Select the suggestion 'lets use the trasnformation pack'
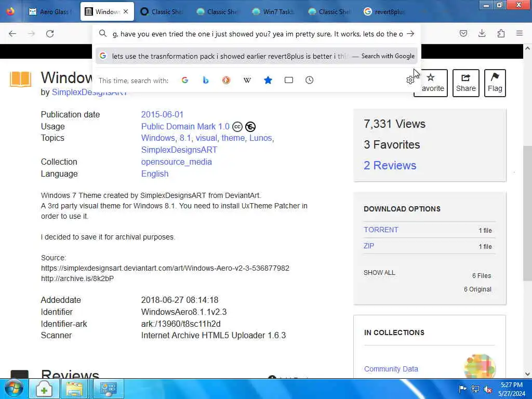532x399 pixels. tap(258, 56)
